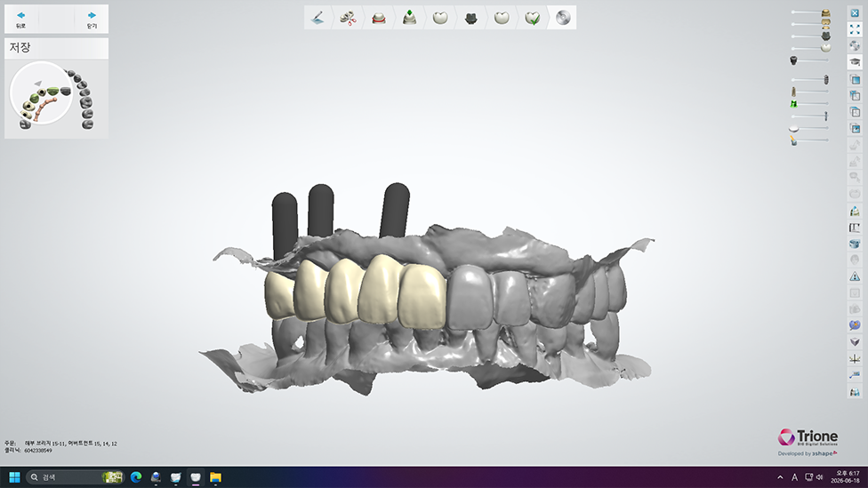Screen dimensions: 868x488
Task: Adjust the dark antagonist visibility slider
Action: click(810, 36)
